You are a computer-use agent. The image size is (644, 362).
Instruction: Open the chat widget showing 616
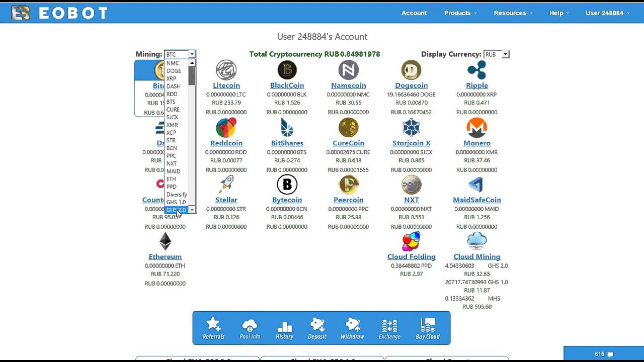coord(603,354)
